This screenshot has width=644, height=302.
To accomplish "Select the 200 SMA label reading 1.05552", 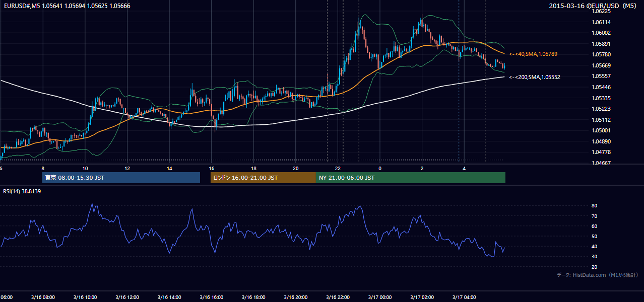I will pos(534,77).
